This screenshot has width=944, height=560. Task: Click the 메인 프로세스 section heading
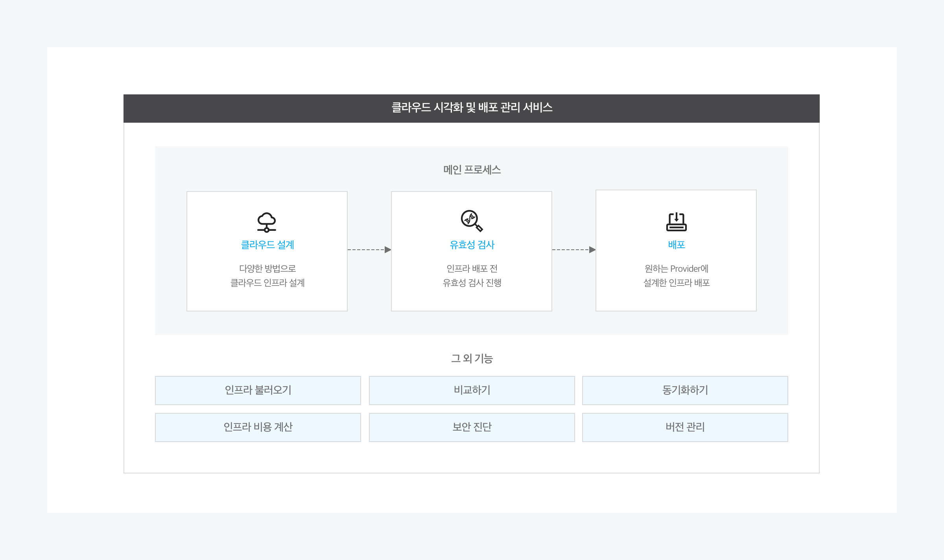pos(472,169)
